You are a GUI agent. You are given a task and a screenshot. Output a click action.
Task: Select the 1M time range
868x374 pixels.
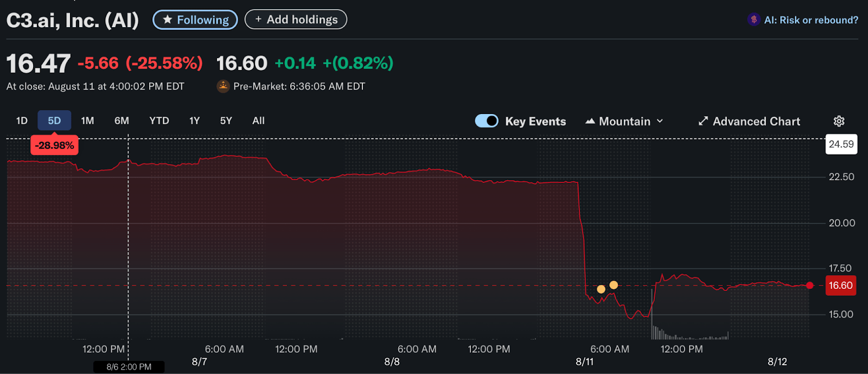pos(87,121)
